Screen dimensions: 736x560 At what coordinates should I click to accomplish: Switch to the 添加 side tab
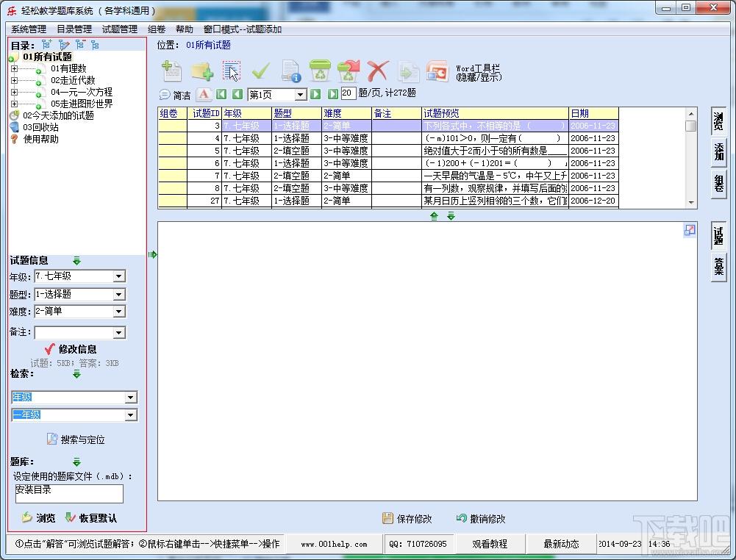click(x=718, y=152)
